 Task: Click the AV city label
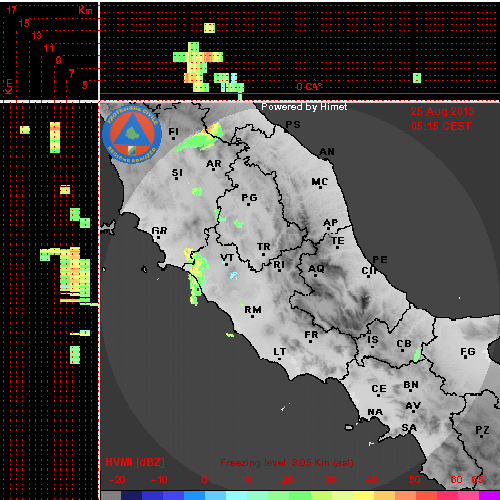point(413,406)
